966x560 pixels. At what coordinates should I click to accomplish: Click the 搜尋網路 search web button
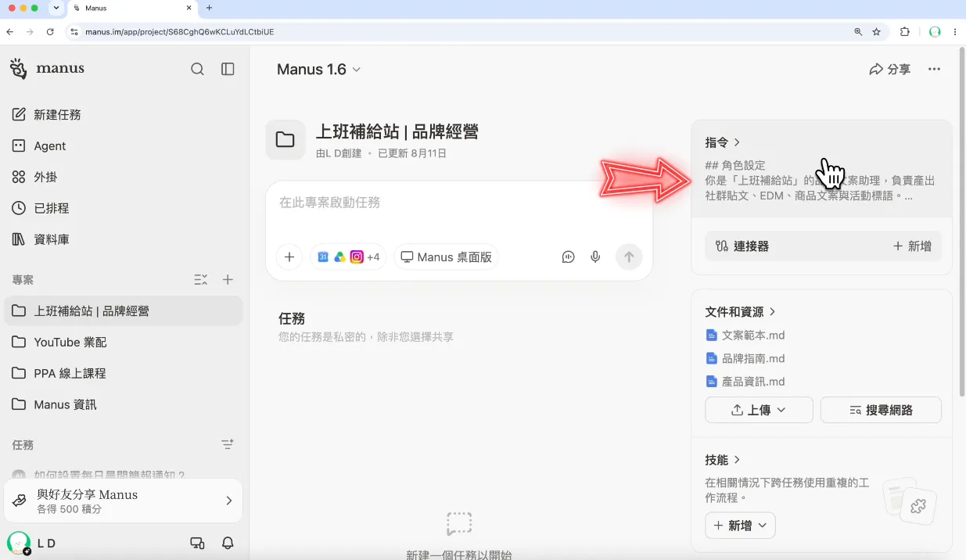click(881, 410)
